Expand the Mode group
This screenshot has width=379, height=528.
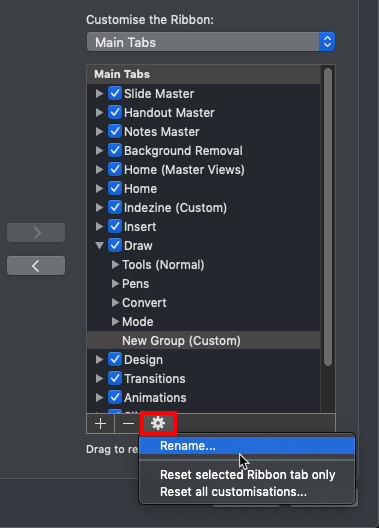click(115, 322)
